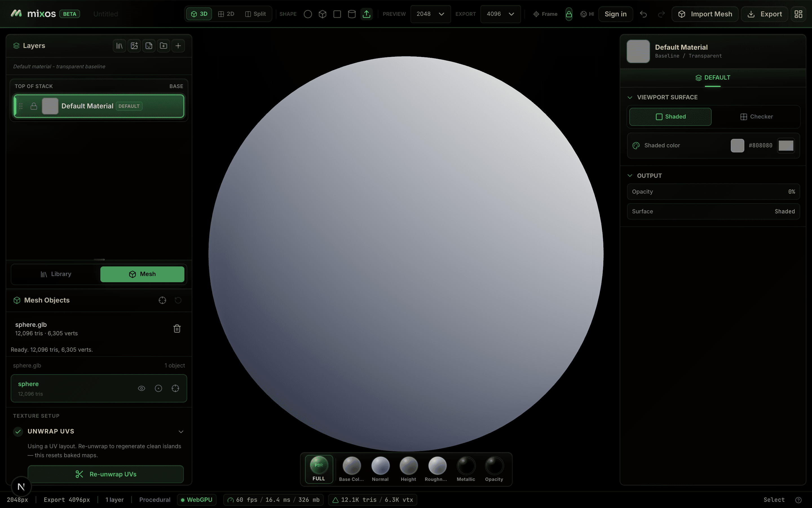Show the Opacity channel preview
Screen dimensions: 812x508
click(494, 469)
